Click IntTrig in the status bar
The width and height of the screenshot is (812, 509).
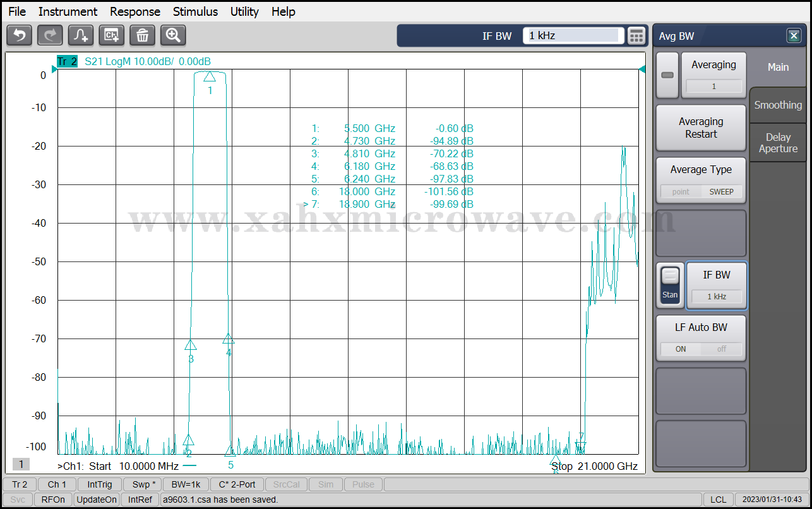click(x=100, y=484)
